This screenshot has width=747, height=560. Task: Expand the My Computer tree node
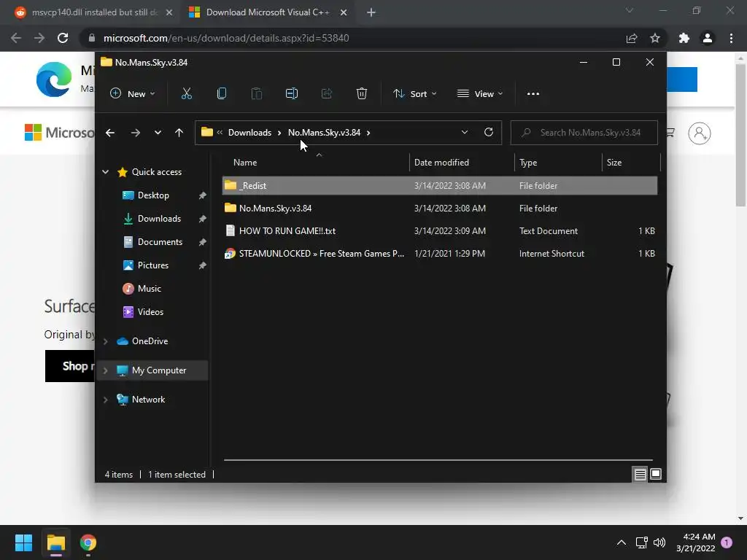click(105, 370)
